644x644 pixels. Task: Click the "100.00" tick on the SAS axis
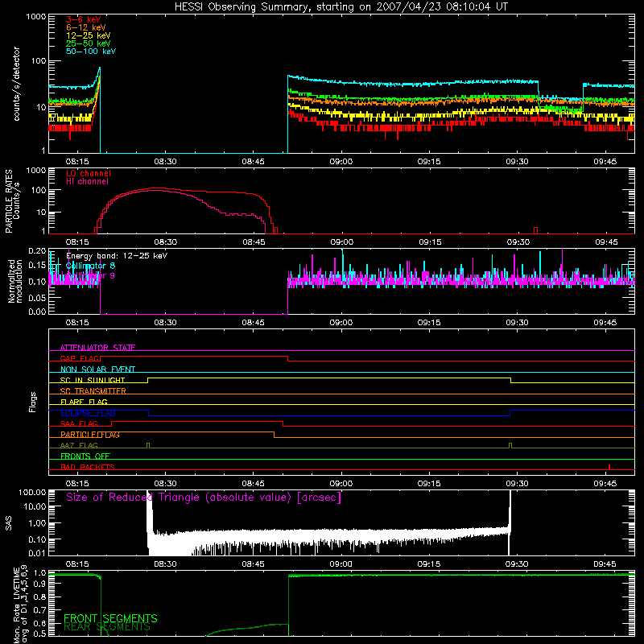pyautogui.click(x=32, y=493)
